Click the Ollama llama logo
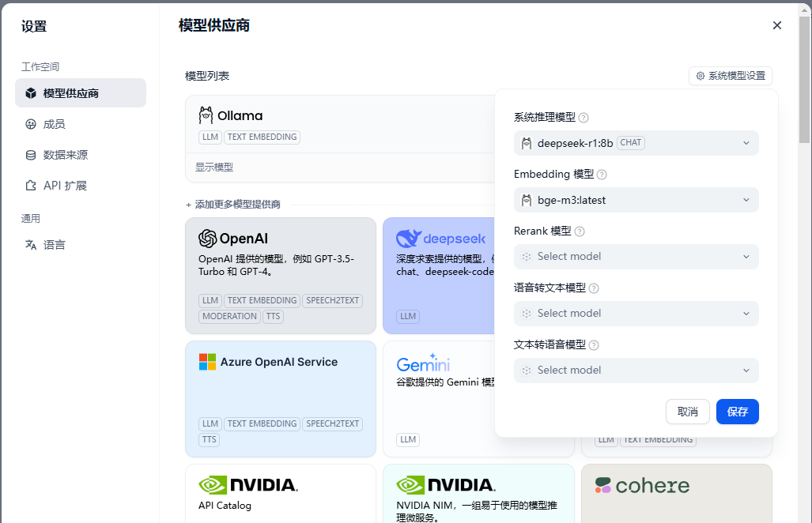Viewport: 812px width, 523px height. [206, 115]
